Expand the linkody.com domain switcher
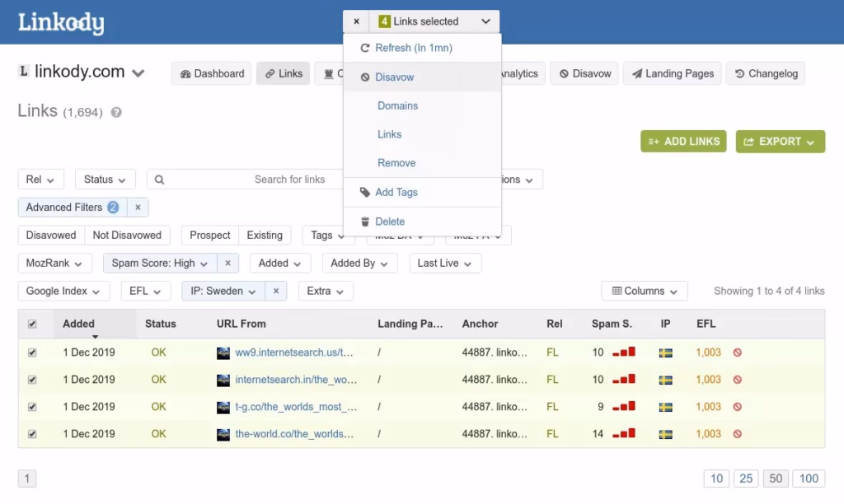The width and height of the screenshot is (844, 504). [138, 72]
